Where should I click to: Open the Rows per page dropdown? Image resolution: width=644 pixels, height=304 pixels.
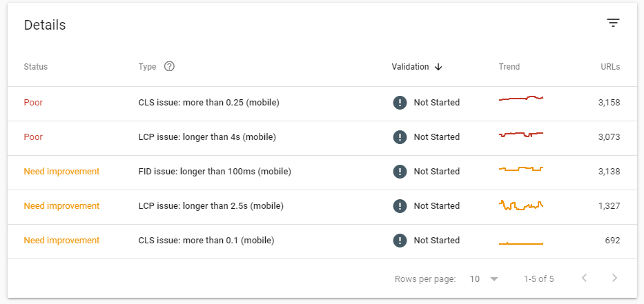[x=484, y=279]
